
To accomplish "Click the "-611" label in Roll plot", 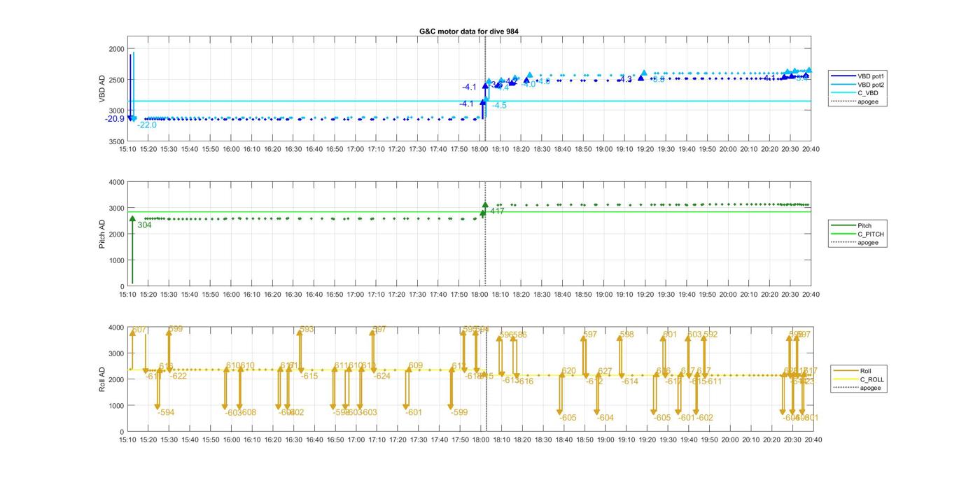I will tap(713, 381).
